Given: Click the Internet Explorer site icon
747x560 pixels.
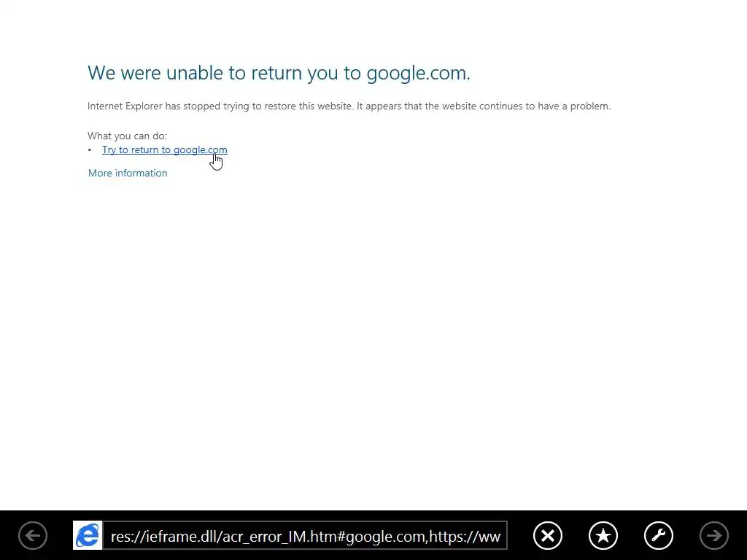Looking at the screenshot, I should click(88, 536).
